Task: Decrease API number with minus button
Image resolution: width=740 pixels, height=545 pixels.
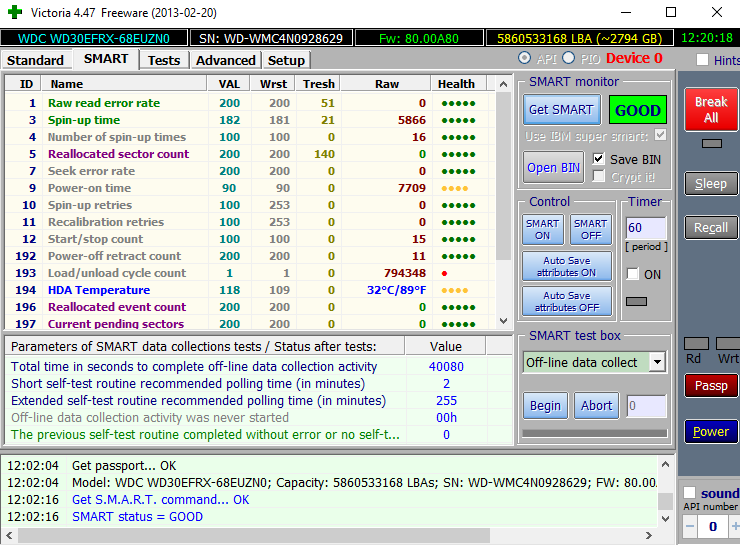Action: click(x=690, y=526)
